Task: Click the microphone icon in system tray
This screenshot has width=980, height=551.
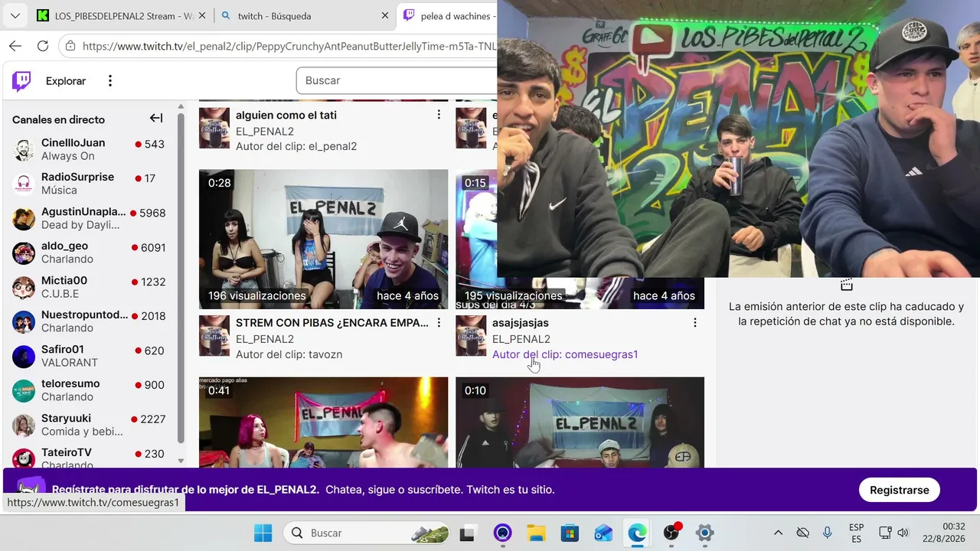Action: [x=827, y=533]
